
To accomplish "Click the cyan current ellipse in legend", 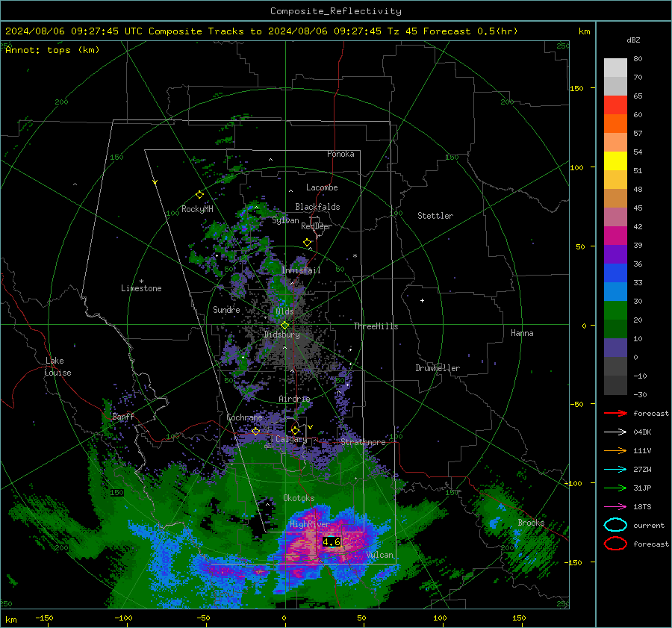I will [x=615, y=525].
